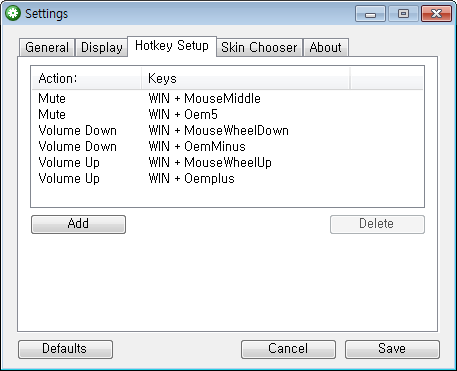Sort by the Action column header
Viewport: 457px width, 371px height.
[87, 78]
